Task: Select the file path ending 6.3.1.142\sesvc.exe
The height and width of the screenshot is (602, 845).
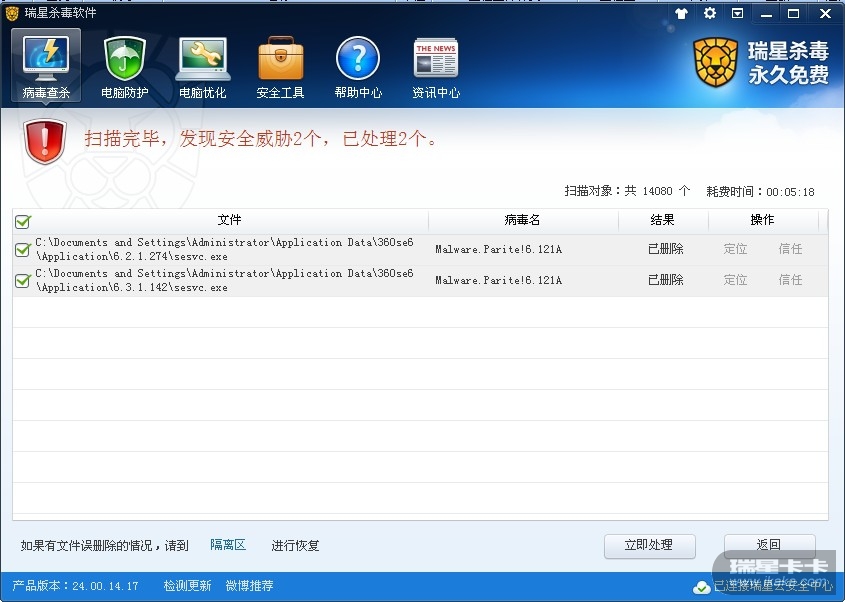Action: (x=224, y=280)
